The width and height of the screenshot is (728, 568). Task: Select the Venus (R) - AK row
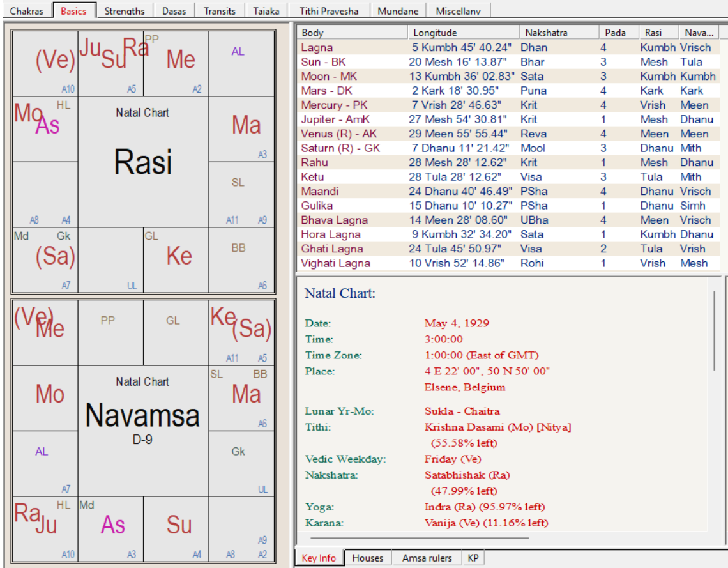508,134
